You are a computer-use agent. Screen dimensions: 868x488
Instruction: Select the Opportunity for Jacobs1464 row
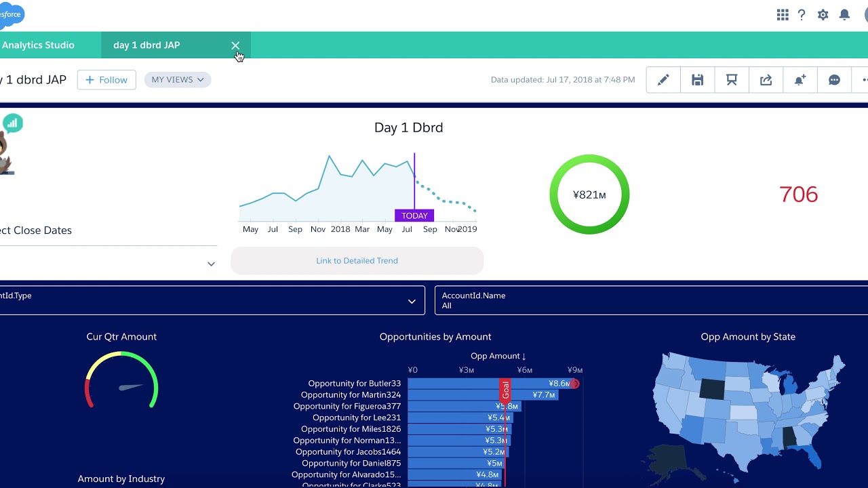point(349,452)
